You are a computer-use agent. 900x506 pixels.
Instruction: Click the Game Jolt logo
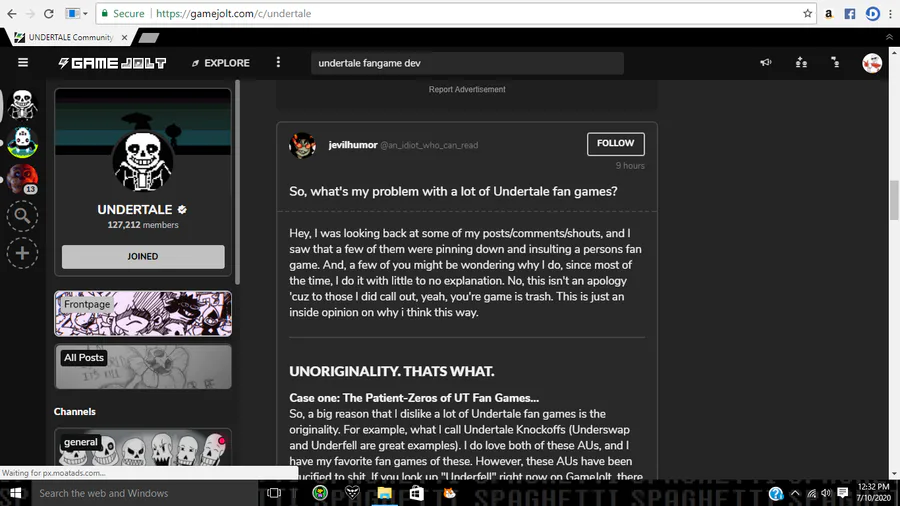(112, 63)
